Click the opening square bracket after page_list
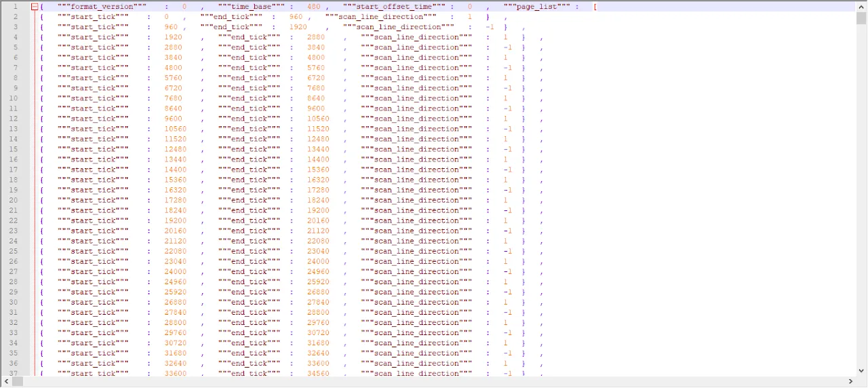 tap(595, 7)
